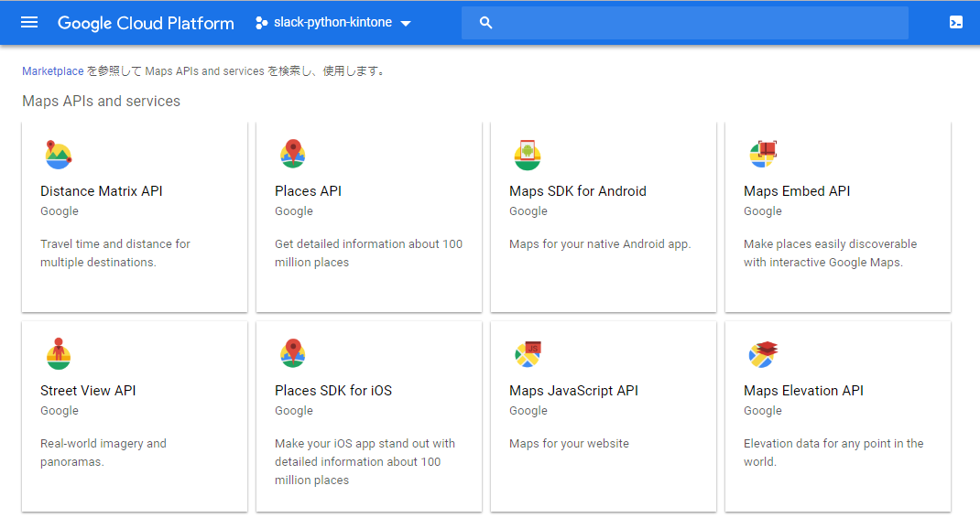Click 'Google' publisher under Street View API

[60, 411]
